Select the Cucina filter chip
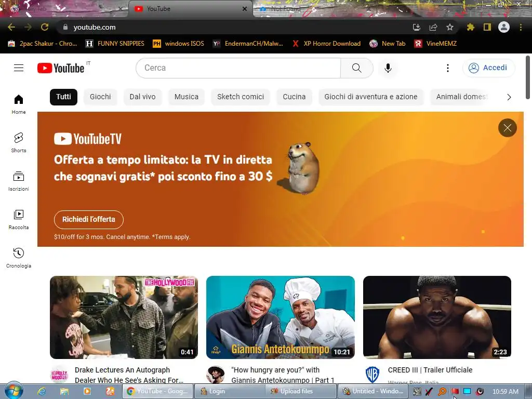Viewport: 532px width, 399px height. [294, 97]
